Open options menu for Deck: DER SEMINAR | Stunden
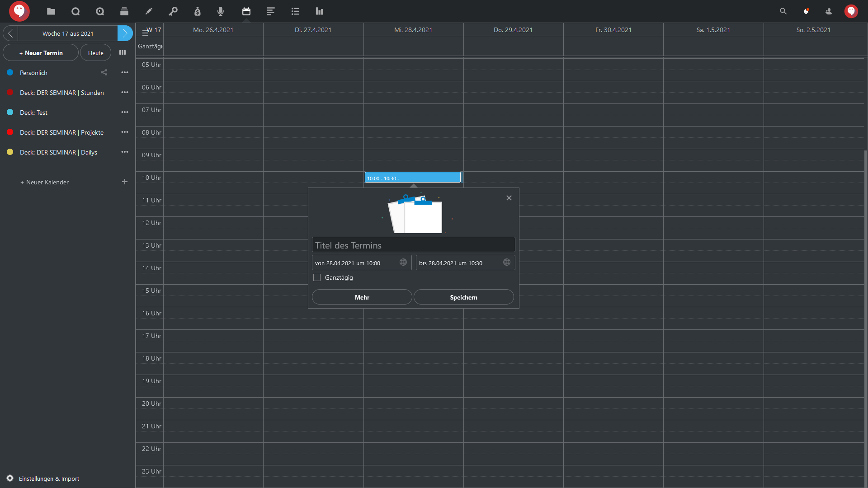868x488 pixels. [125, 92]
